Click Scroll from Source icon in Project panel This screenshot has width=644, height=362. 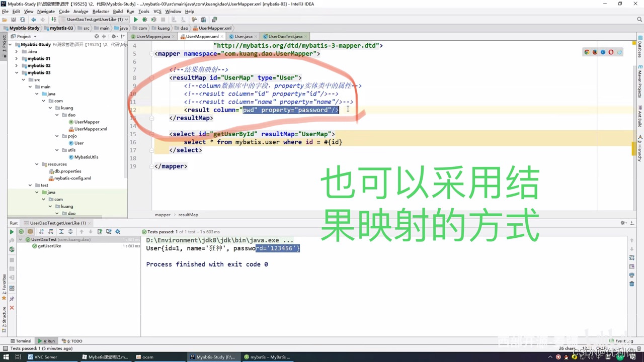pos(97,36)
